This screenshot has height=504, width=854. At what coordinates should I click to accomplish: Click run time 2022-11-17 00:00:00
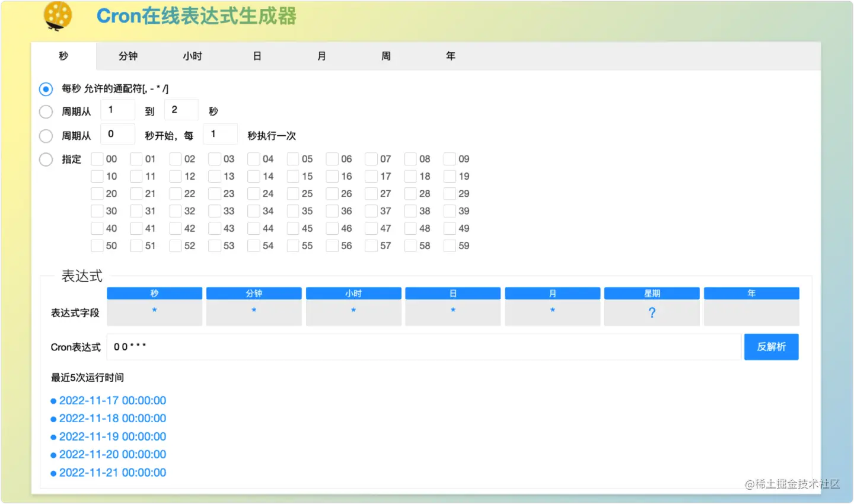pos(113,401)
